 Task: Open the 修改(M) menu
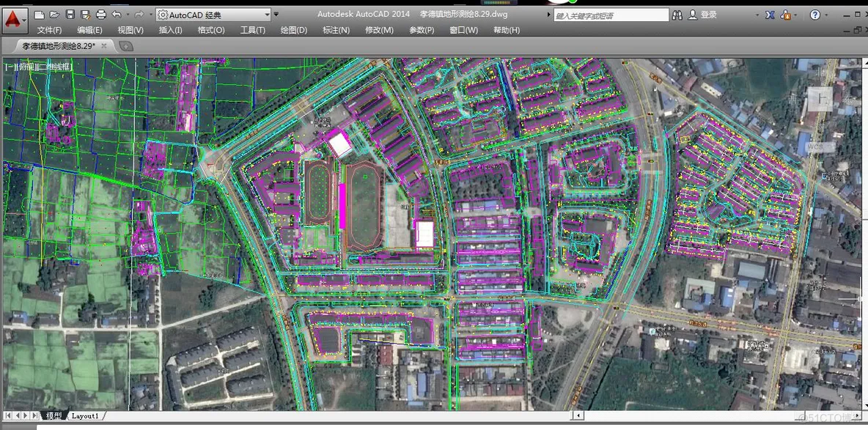(x=379, y=31)
